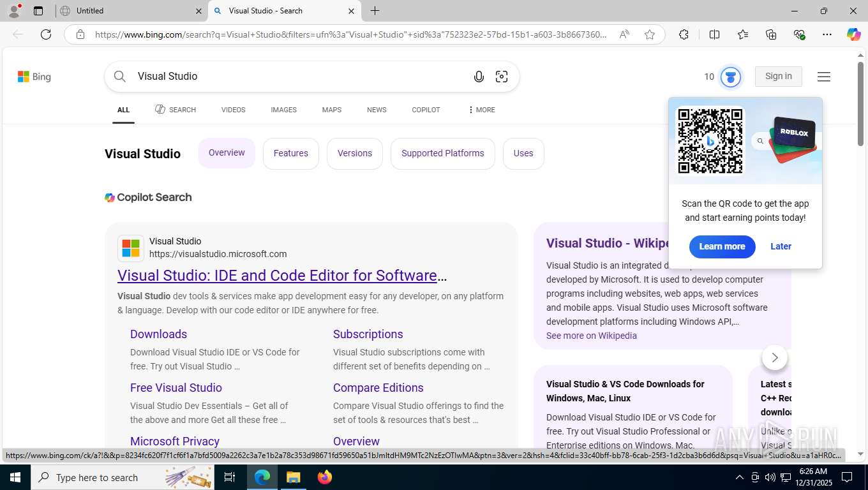Refresh the current page
The width and height of the screenshot is (868, 490).
(x=46, y=34)
